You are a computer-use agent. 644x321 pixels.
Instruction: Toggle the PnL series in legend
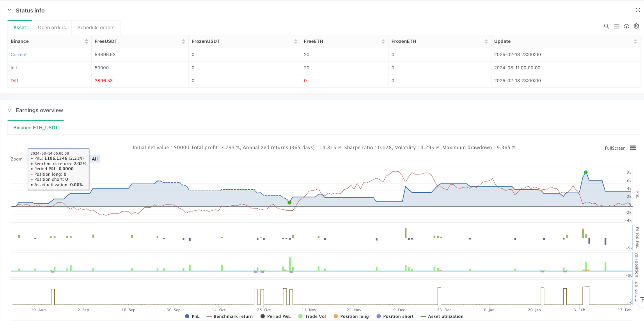pos(192,316)
